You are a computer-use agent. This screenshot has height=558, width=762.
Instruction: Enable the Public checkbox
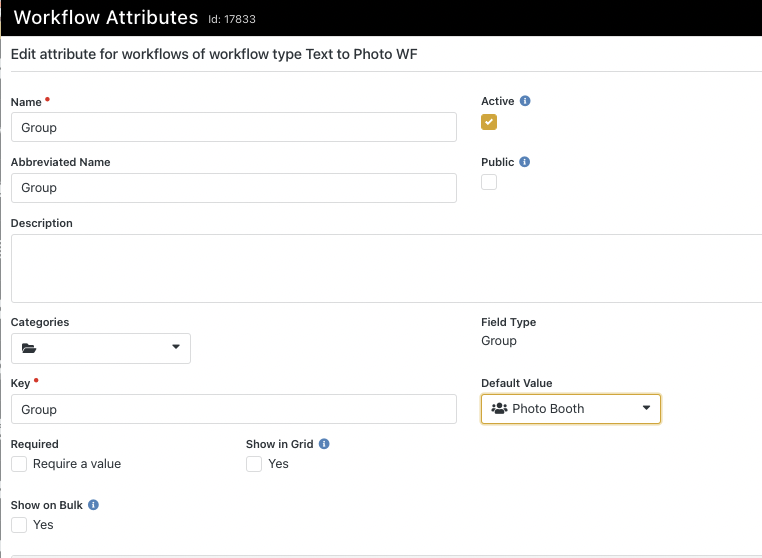coord(489,182)
